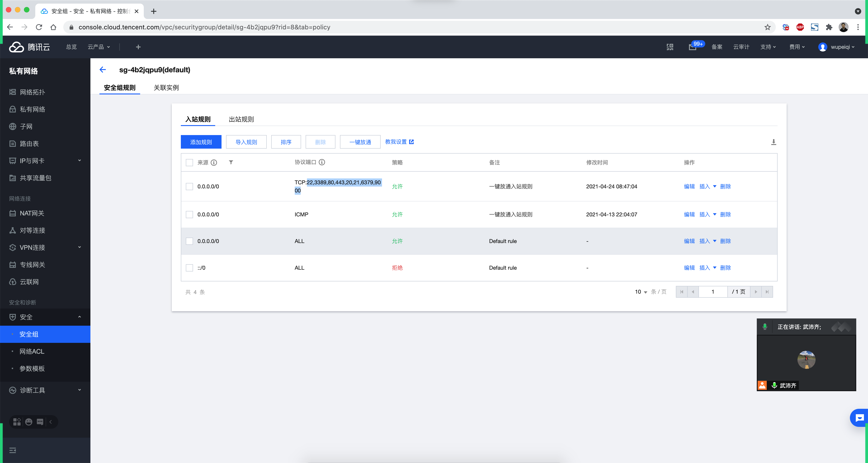Viewport: 868px width, 463px height.
Task: Click the QR code icon in top bar
Action: (670, 47)
